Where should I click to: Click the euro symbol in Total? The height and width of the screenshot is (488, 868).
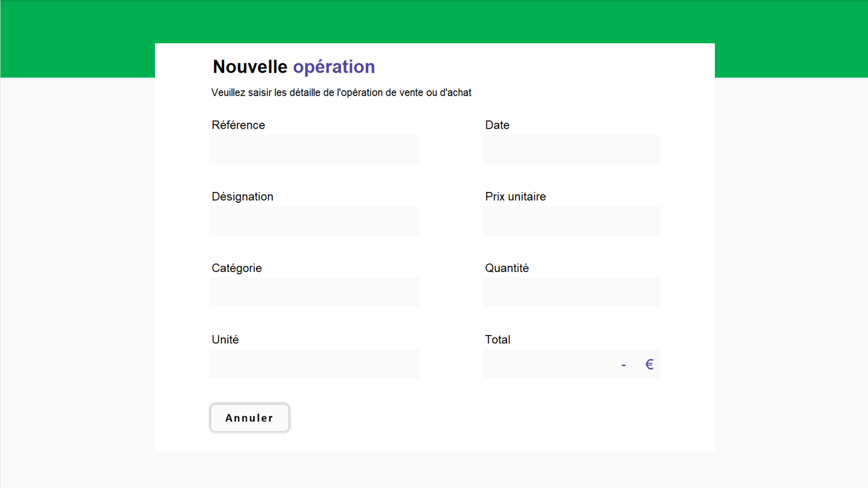pyautogui.click(x=649, y=364)
